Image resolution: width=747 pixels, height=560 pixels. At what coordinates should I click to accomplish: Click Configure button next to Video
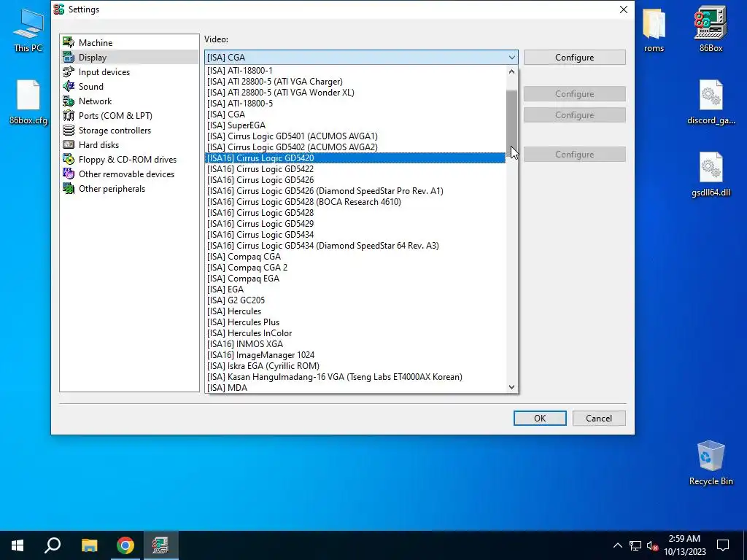tap(575, 57)
